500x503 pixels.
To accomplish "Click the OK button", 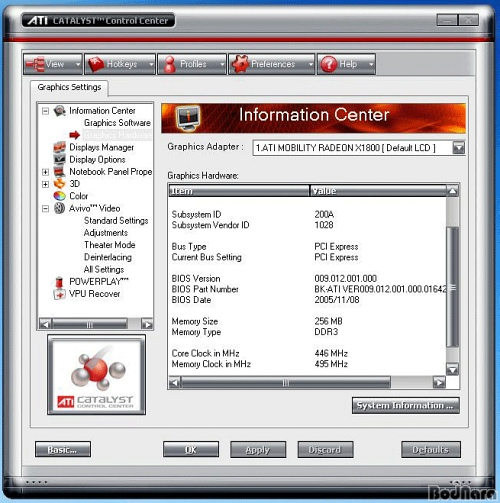I will [191, 450].
